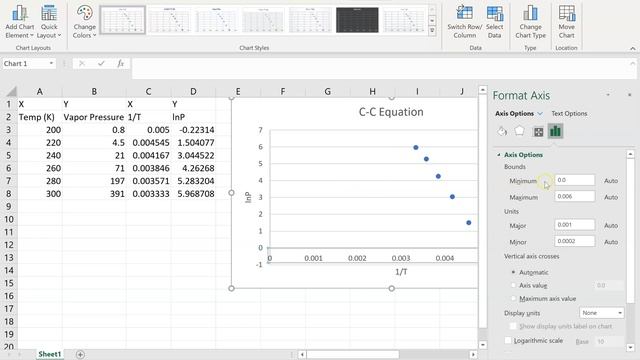Click Select All corner triangle
640x360 pixels.
click(x=11, y=91)
